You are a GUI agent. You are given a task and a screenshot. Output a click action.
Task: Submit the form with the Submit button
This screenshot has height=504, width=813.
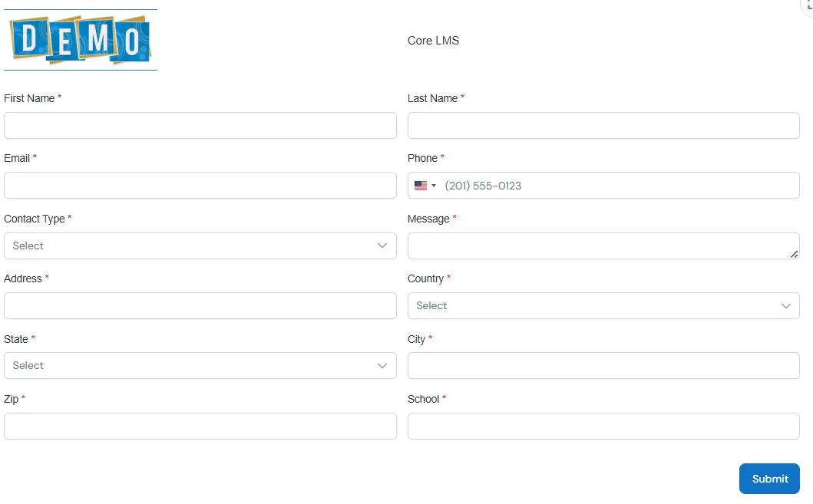click(769, 479)
